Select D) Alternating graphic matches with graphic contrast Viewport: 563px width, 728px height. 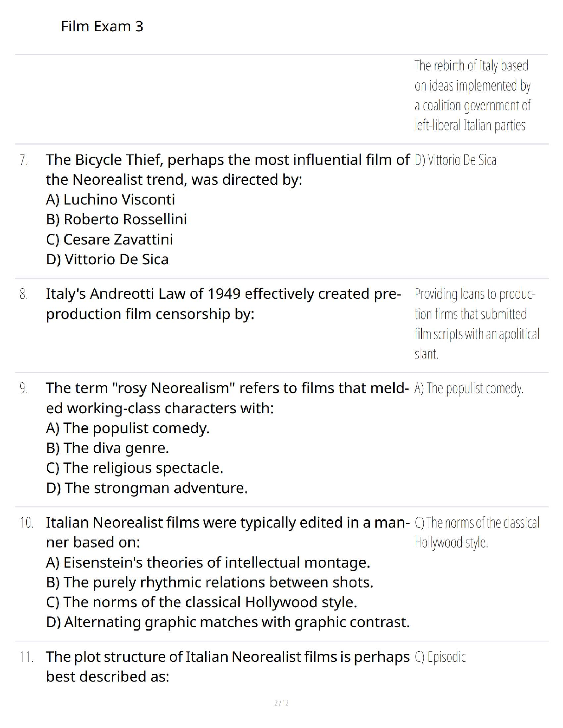228,622
